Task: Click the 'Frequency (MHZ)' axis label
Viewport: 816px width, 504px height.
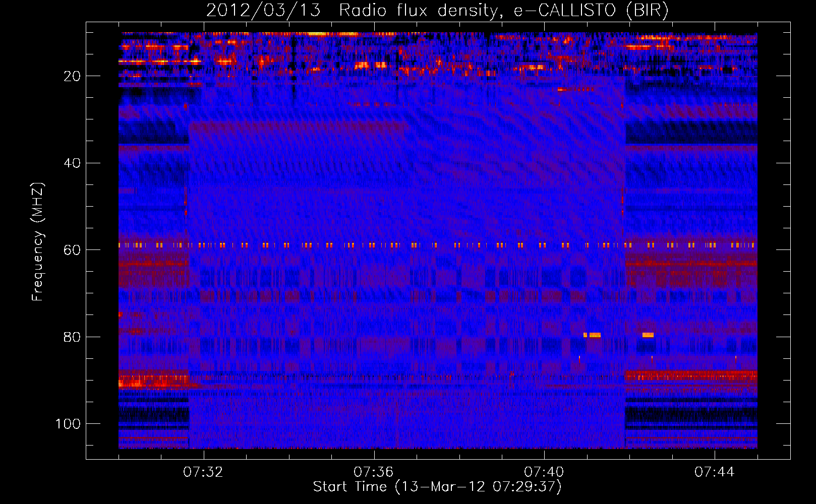Action: 38,242
